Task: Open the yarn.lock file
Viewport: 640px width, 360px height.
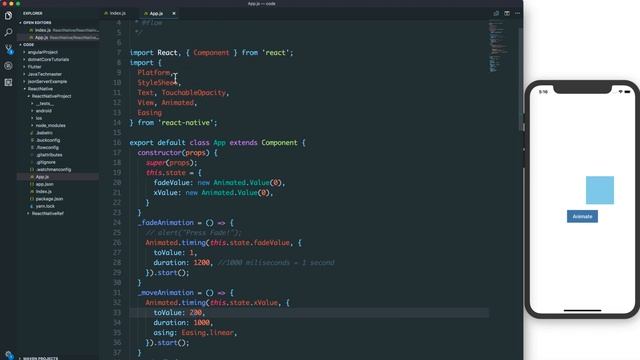Action: (x=45, y=207)
